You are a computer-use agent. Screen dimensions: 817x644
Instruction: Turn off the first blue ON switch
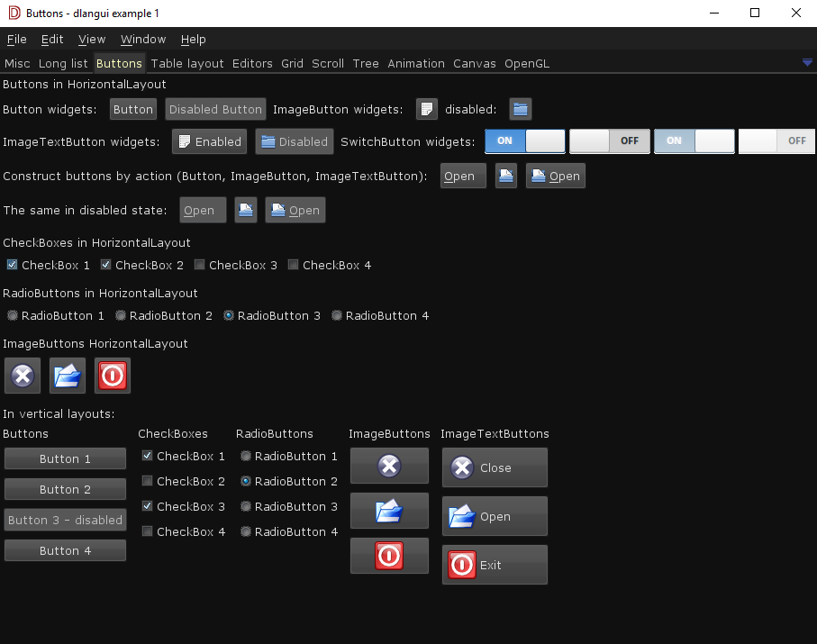pyautogui.click(x=525, y=141)
